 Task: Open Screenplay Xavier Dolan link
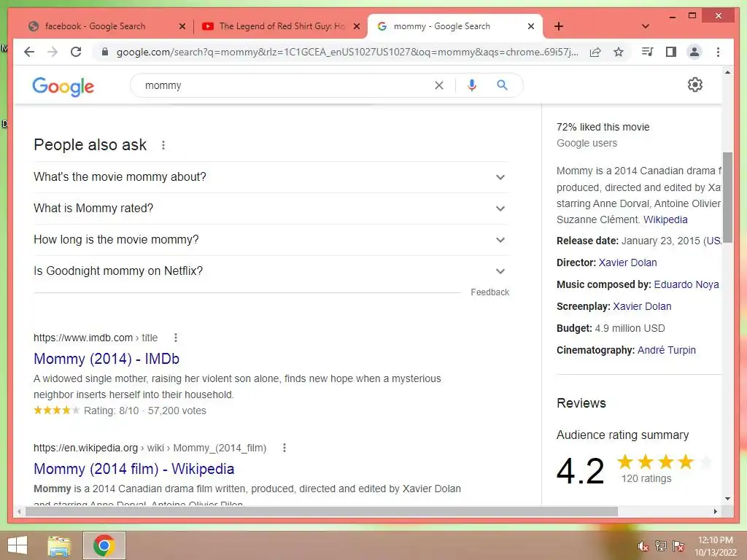pos(642,306)
